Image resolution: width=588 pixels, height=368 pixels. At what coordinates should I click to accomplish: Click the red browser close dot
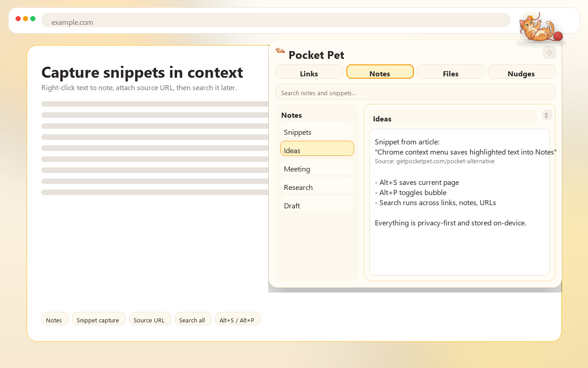(x=18, y=19)
